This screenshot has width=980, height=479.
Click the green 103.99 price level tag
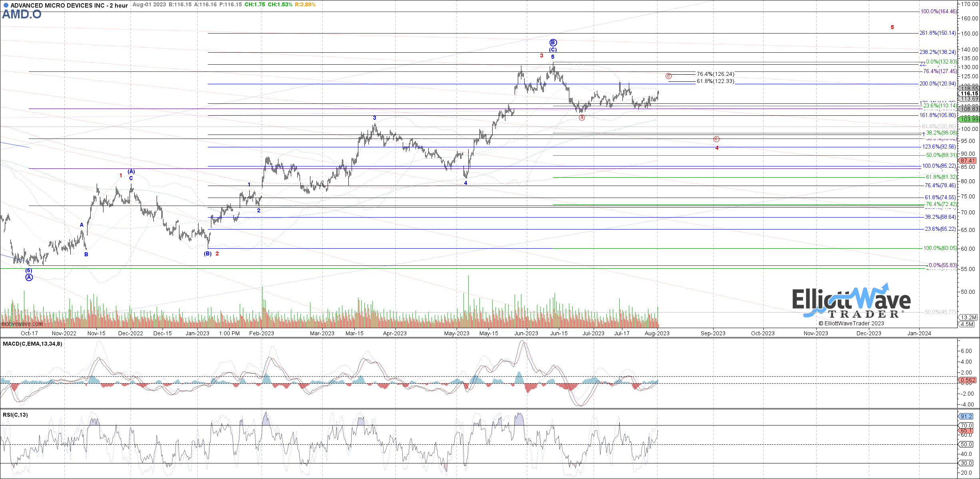(x=968, y=119)
